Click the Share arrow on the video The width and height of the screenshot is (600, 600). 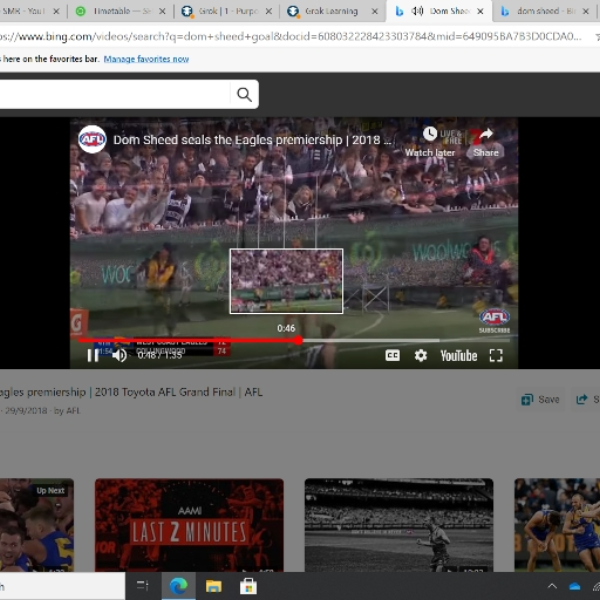point(486,134)
